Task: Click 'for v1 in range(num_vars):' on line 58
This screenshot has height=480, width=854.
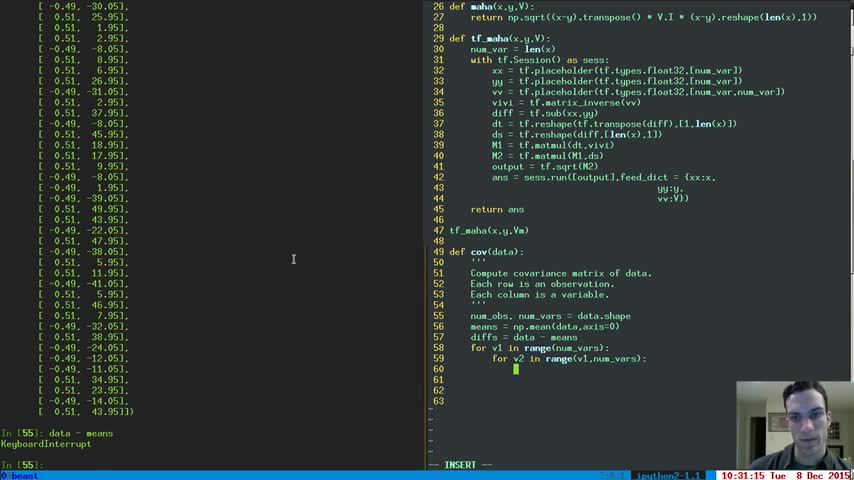Action: (540, 348)
